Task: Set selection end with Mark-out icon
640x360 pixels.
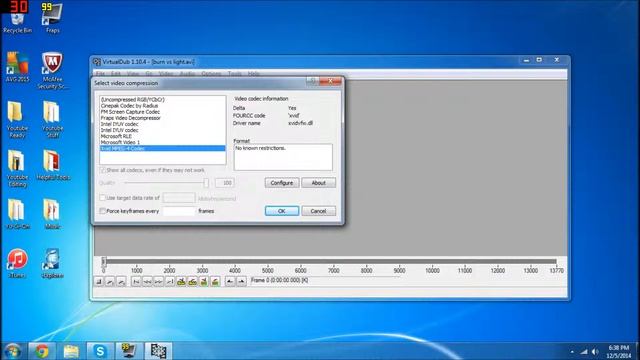Action: [x=241, y=282]
